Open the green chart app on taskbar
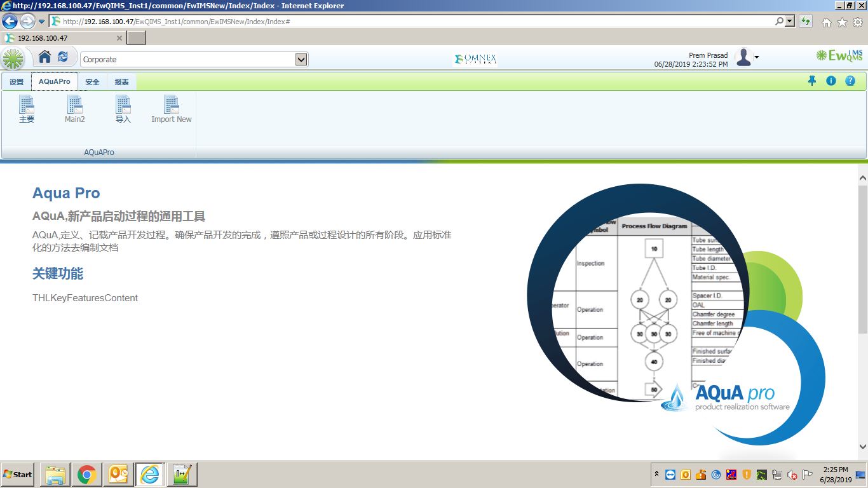This screenshot has height=488, width=868. coord(182,475)
